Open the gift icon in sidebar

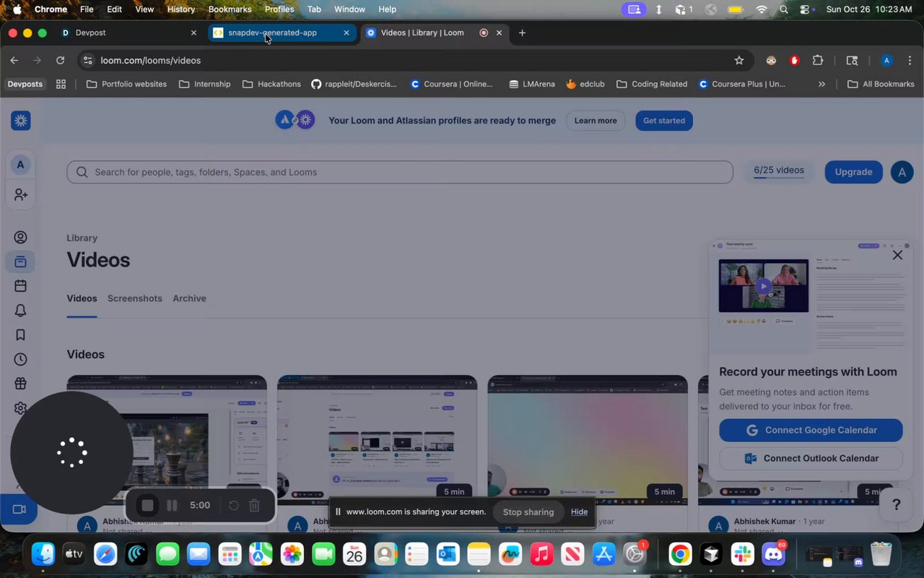pos(20,384)
